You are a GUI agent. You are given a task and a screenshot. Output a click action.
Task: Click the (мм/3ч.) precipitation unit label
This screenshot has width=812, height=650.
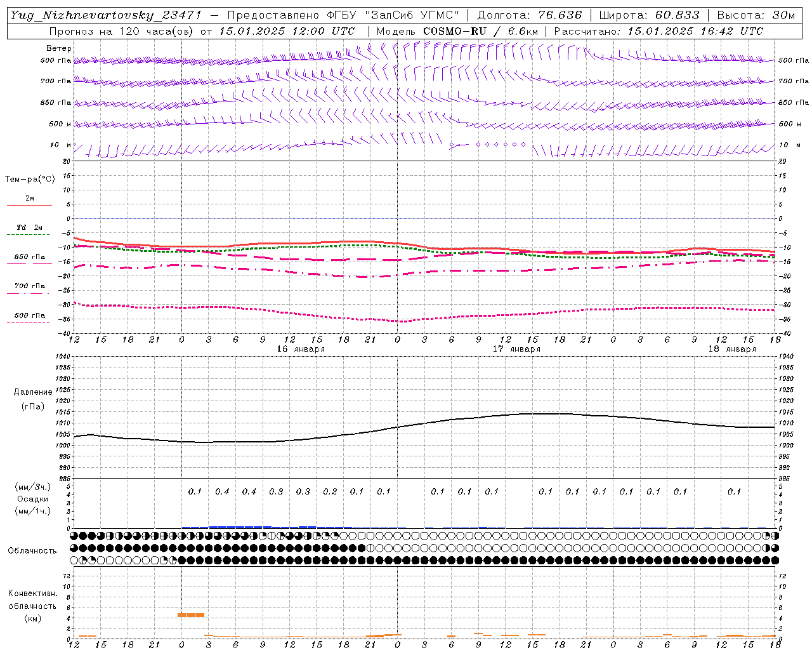[x=33, y=487]
